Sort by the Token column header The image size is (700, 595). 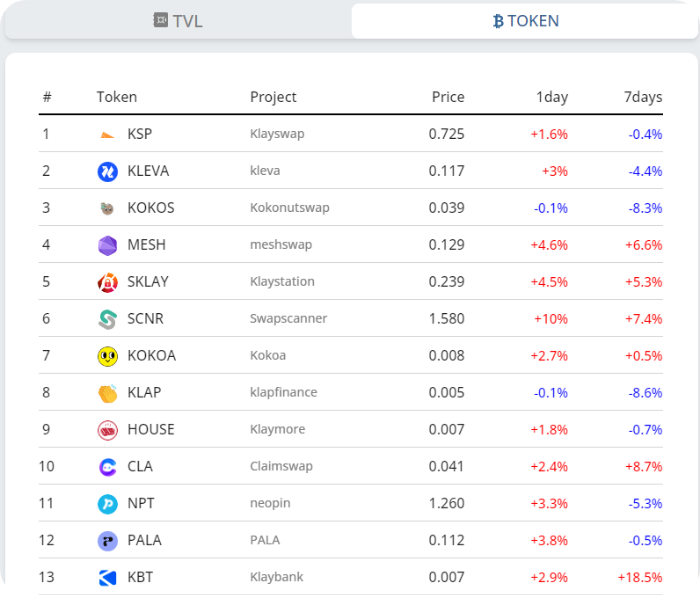(x=117, y=97)
